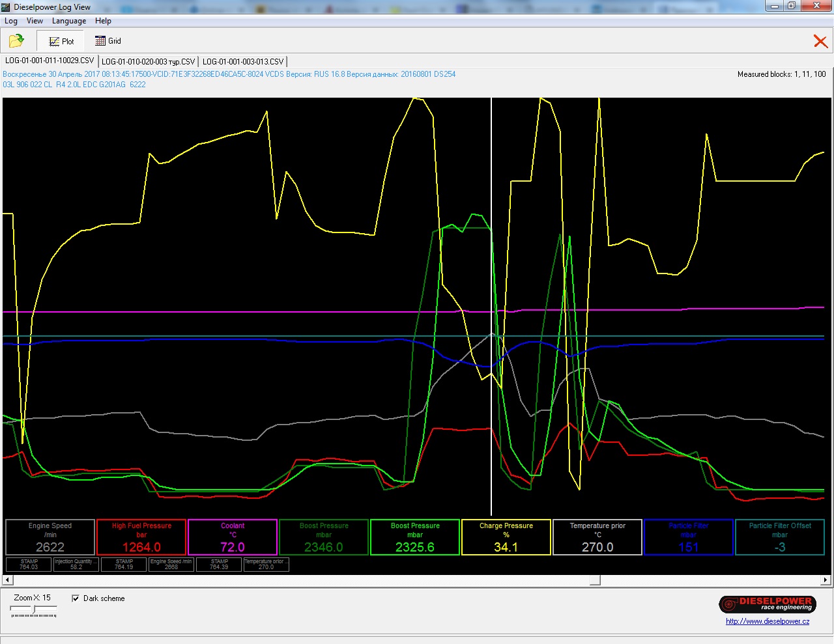Toggle the Engine Speed channel box
The width and height of the screenshot is (834, 644).
coord(50,537)
